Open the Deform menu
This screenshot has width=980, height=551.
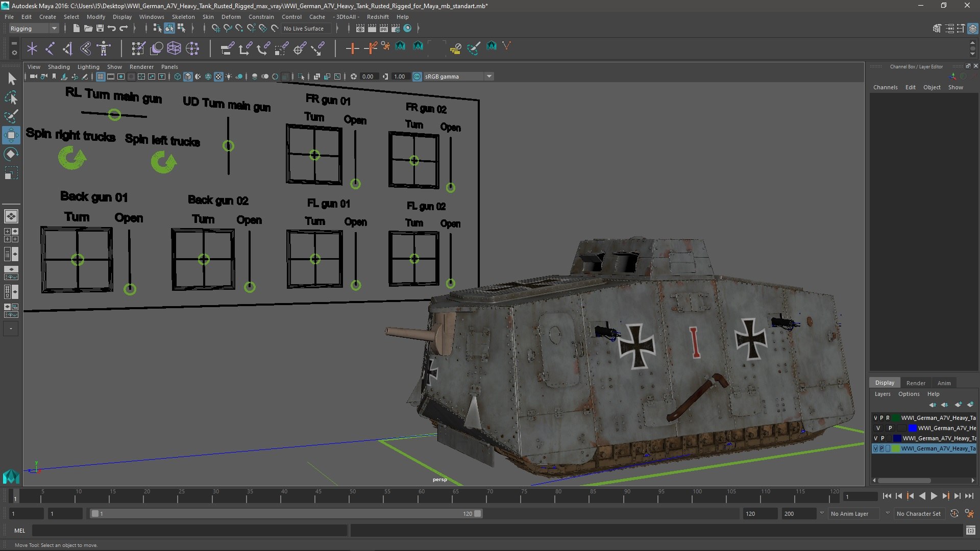coord(231,17)
